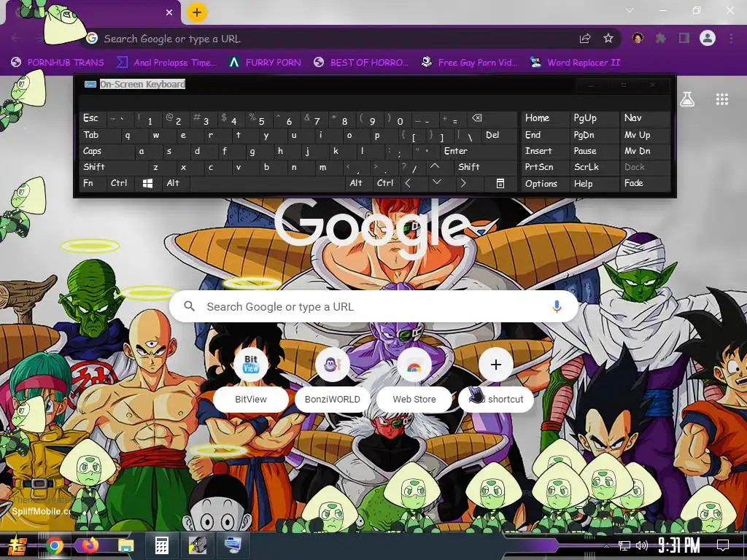The image size is (747, 560).
Task: Toggle the ScrLk key
Action: pyautogui.click(x=594, y=167)
